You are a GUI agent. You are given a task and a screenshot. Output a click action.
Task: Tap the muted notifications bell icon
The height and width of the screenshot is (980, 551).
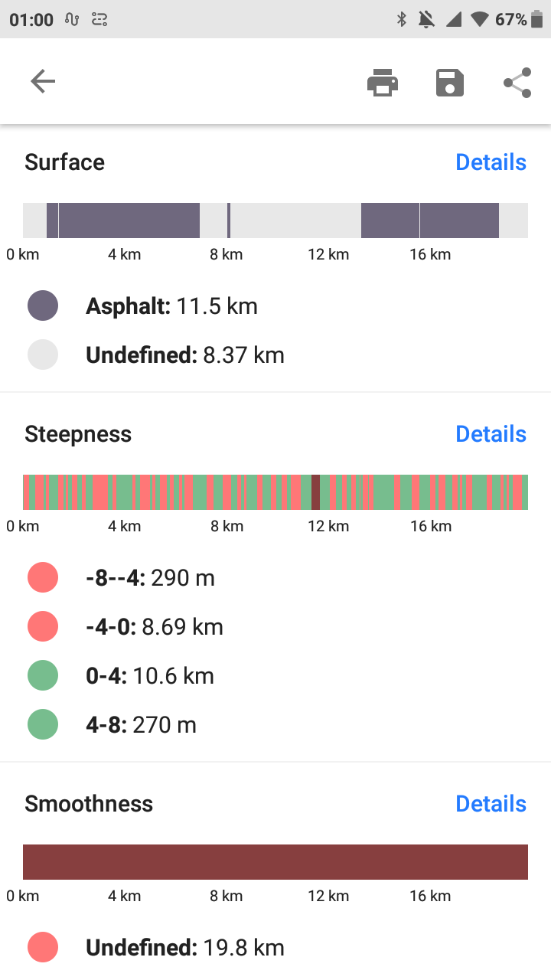click(x=426, y=20)
